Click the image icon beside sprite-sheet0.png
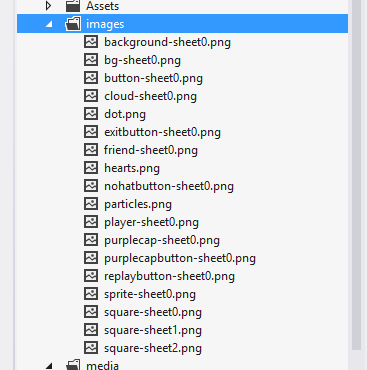367x370 pixels. point(91,294)
